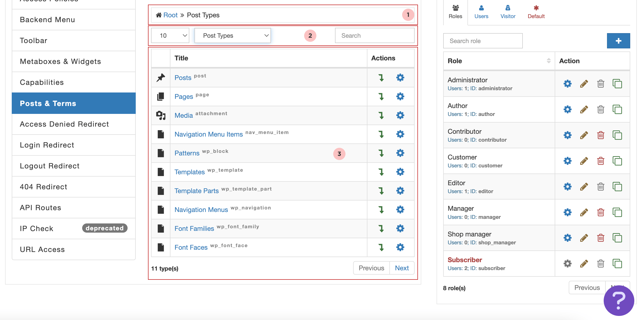Open the Post Types filter dropdown

tap(232, 35)
